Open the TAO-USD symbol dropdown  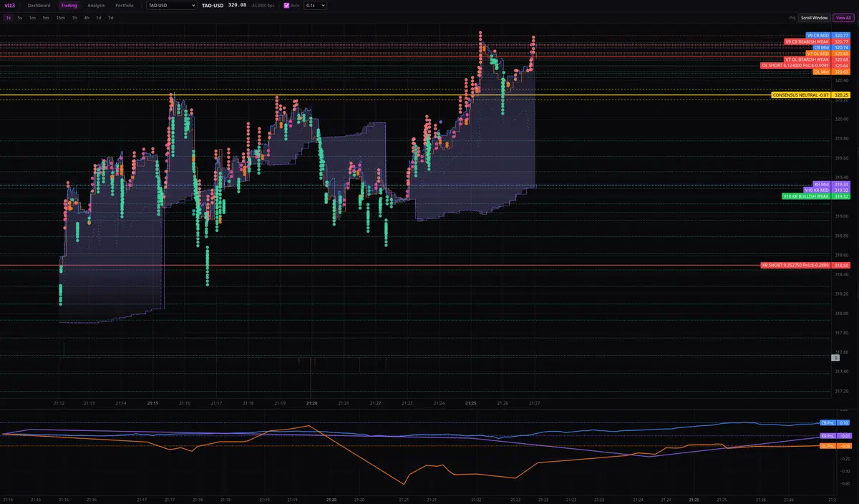point(171,5)
